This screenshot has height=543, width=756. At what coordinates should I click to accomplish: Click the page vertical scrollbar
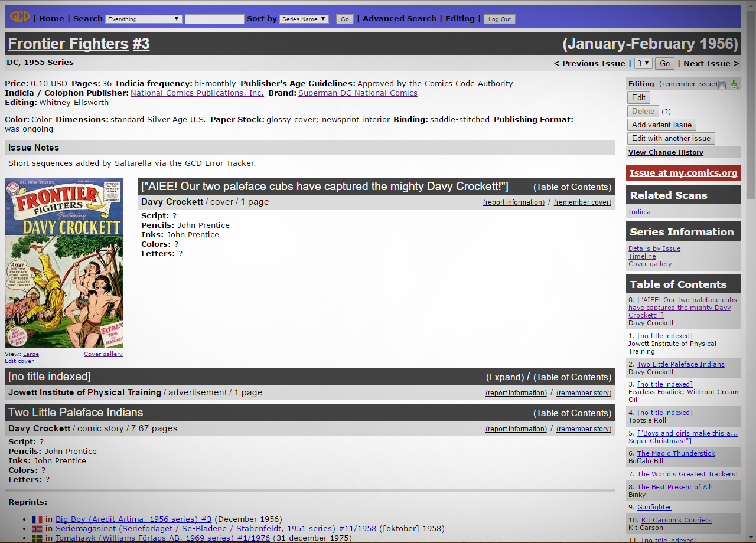point(751,271)
